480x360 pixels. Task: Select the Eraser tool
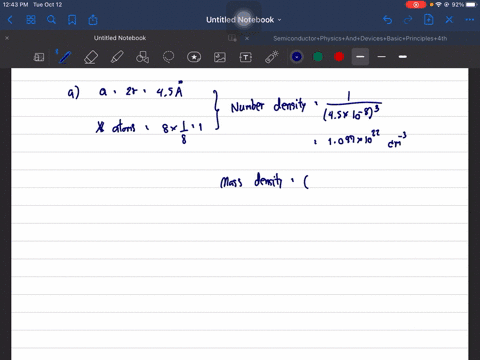tap(91, 57)
